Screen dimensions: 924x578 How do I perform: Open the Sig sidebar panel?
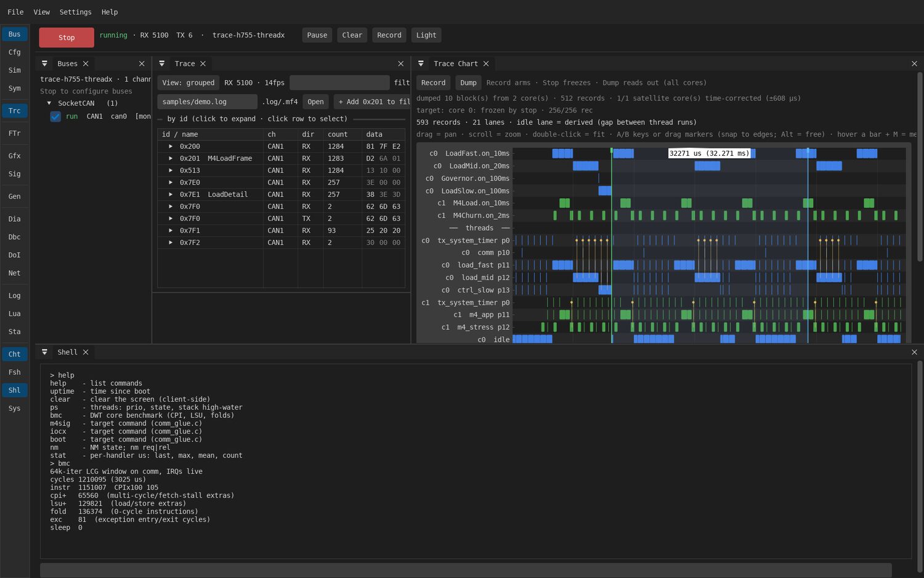(15, 174)
